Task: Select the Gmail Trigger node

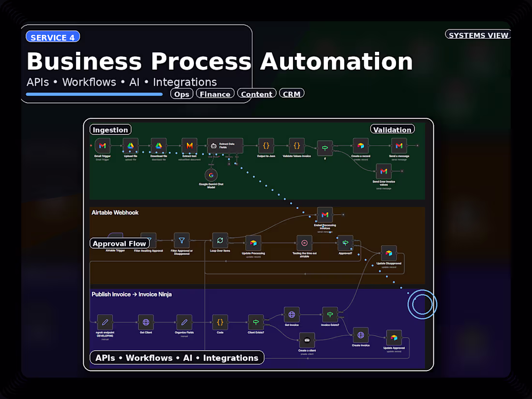Action: pos(103,146)
